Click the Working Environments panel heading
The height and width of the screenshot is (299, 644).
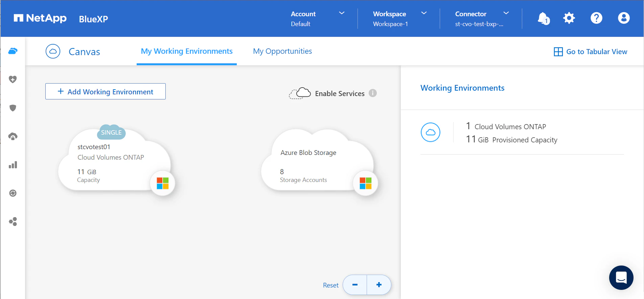[462, 88]
